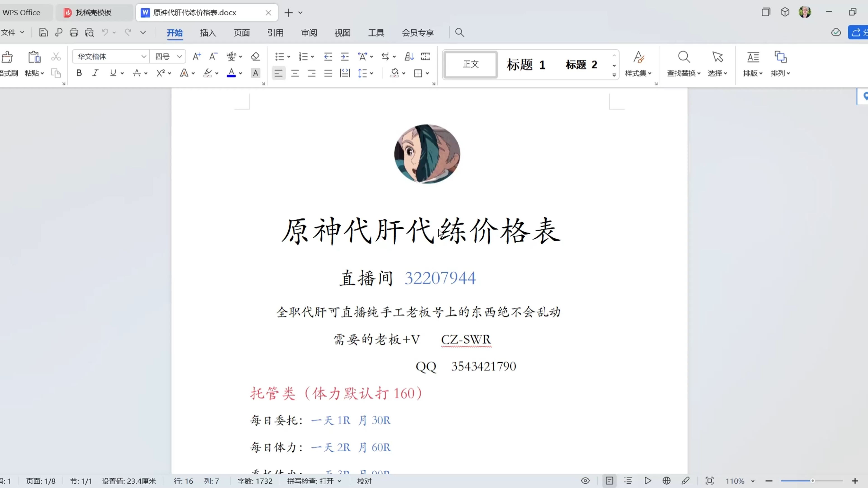
Task: Click the text highlight color button
Action: 208,73
